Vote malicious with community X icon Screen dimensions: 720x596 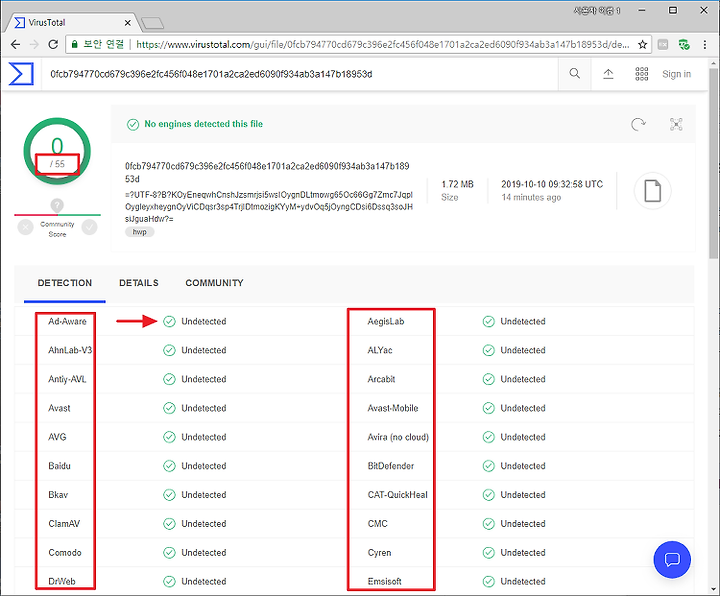[26, 227]
